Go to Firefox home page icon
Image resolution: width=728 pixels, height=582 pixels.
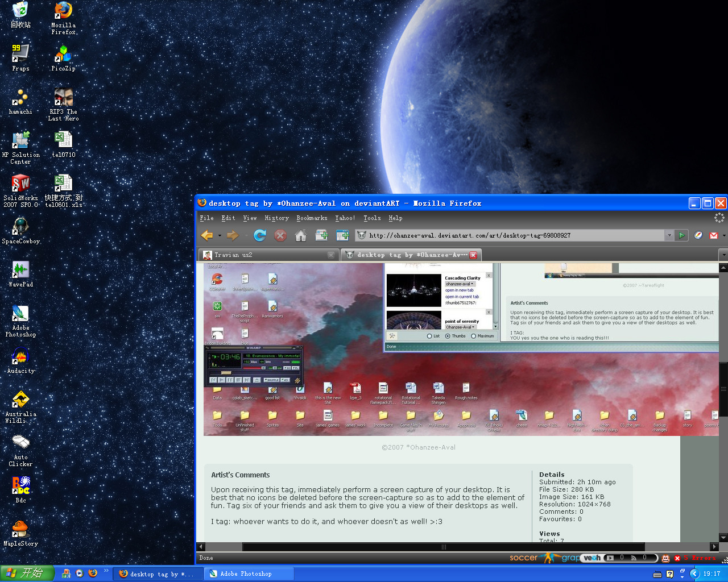[301, 235]
